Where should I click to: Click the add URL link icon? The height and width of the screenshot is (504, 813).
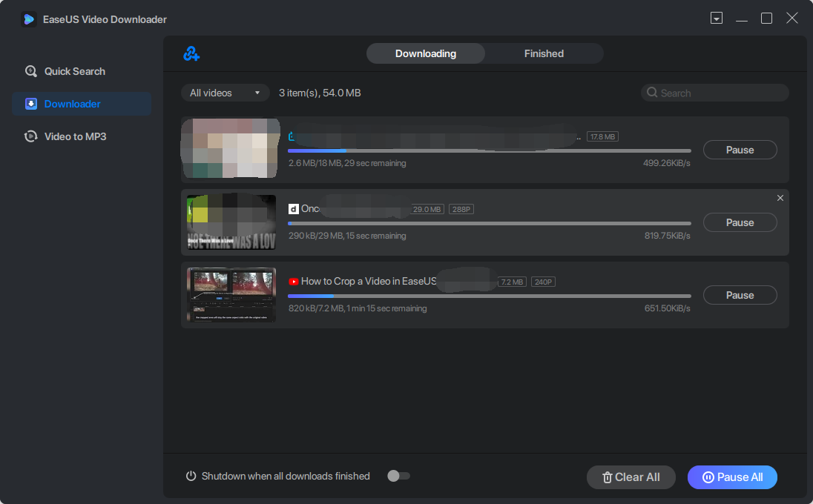tap(191, 53)
